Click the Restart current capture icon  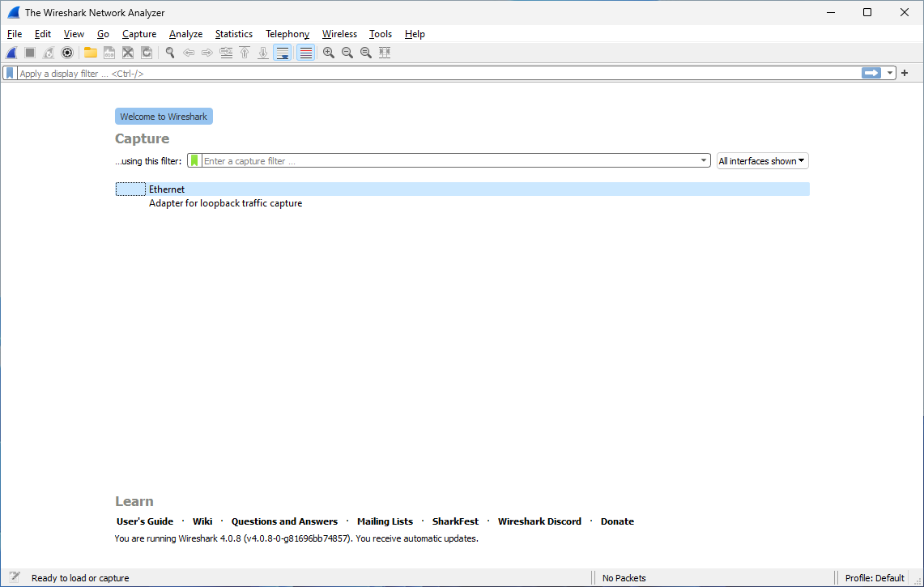click(49, 53)
